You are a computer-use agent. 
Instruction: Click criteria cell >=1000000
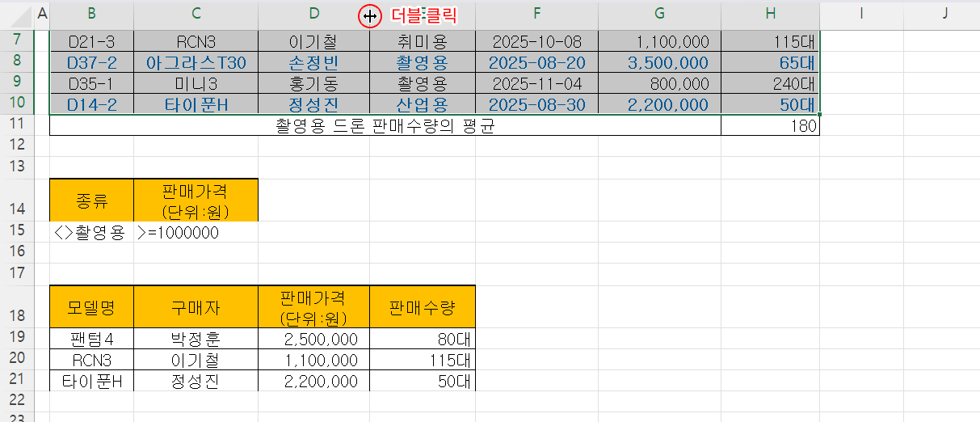(196, 232)
